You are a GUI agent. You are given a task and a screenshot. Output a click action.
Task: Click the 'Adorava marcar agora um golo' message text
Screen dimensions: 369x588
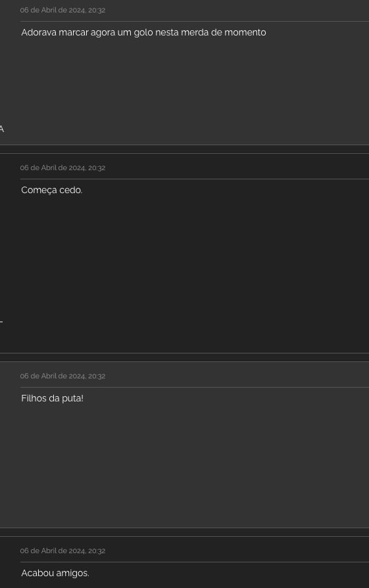pyautogui.click(x=143, y=33)
